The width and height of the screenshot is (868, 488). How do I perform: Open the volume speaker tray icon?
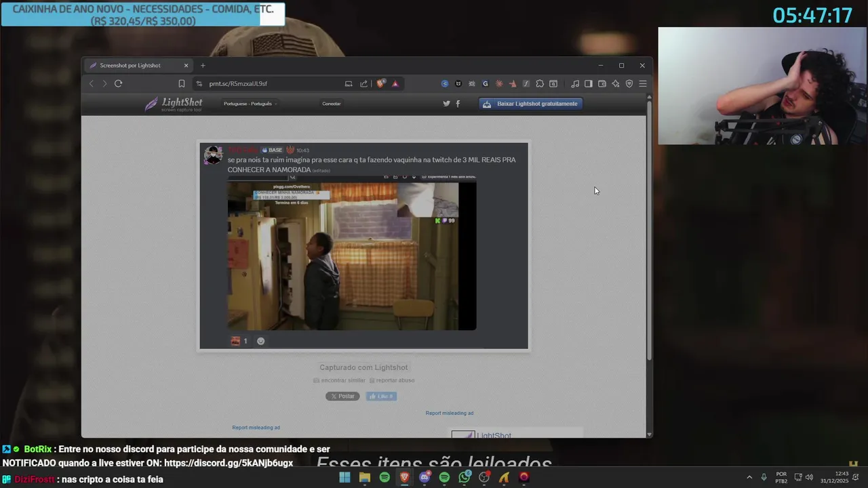coord(809,477)
